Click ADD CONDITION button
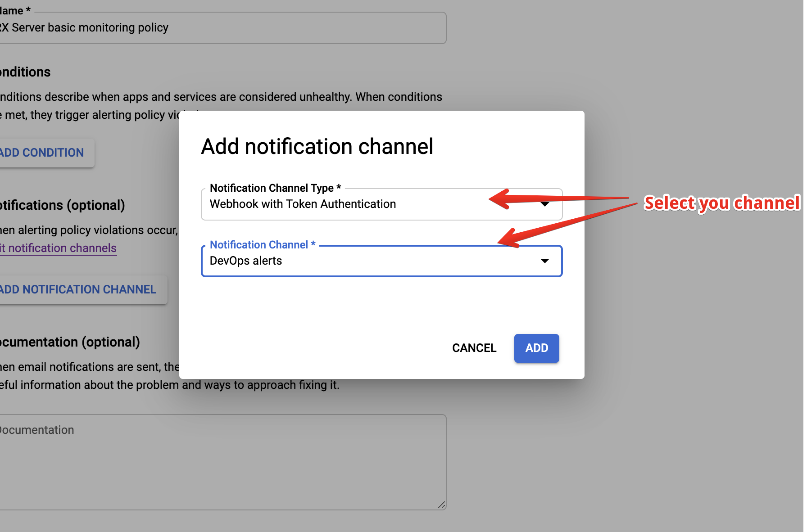The image size is (807, 532). 42,153
